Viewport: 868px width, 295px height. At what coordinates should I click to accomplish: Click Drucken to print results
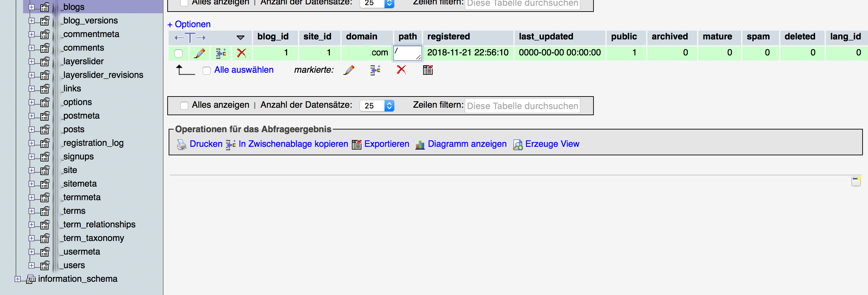[206, 144]
